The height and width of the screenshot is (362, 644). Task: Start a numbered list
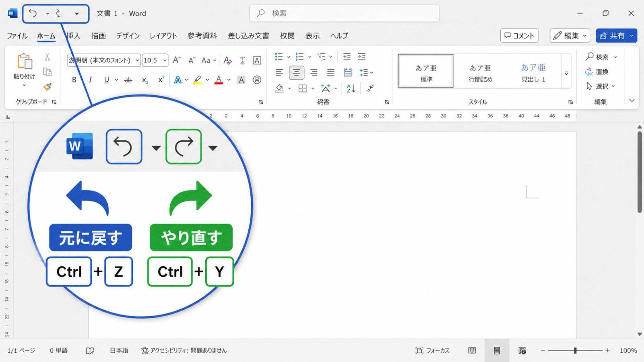[299, 57]
